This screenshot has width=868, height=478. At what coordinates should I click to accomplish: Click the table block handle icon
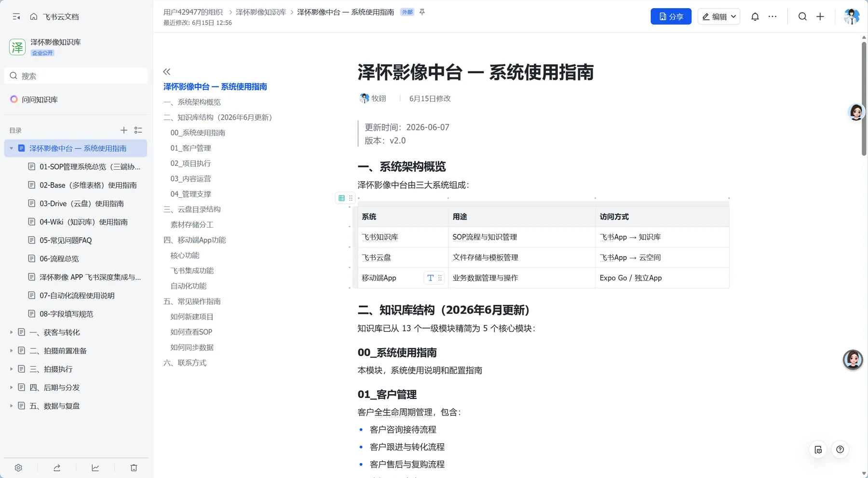[341, 198]
